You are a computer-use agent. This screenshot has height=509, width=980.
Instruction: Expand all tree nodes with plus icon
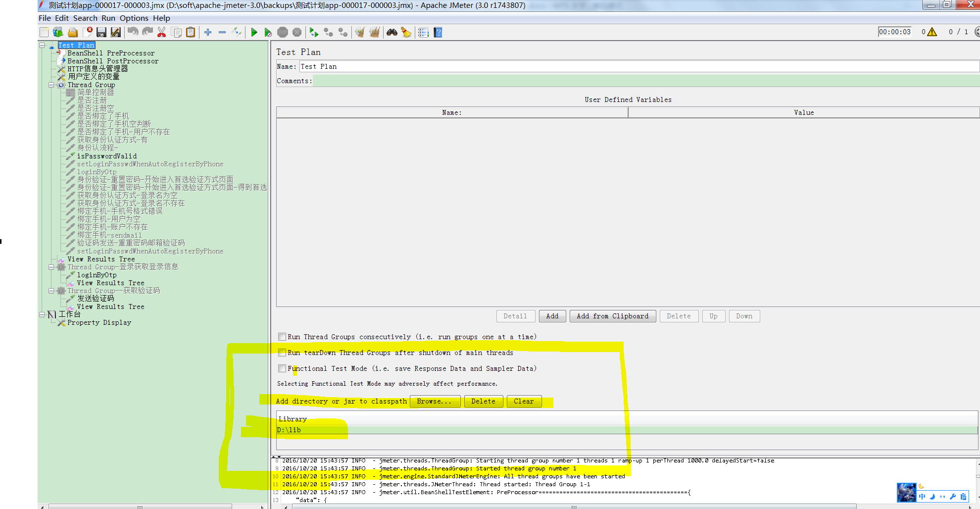pyautogui.click(x=208, y=32)
